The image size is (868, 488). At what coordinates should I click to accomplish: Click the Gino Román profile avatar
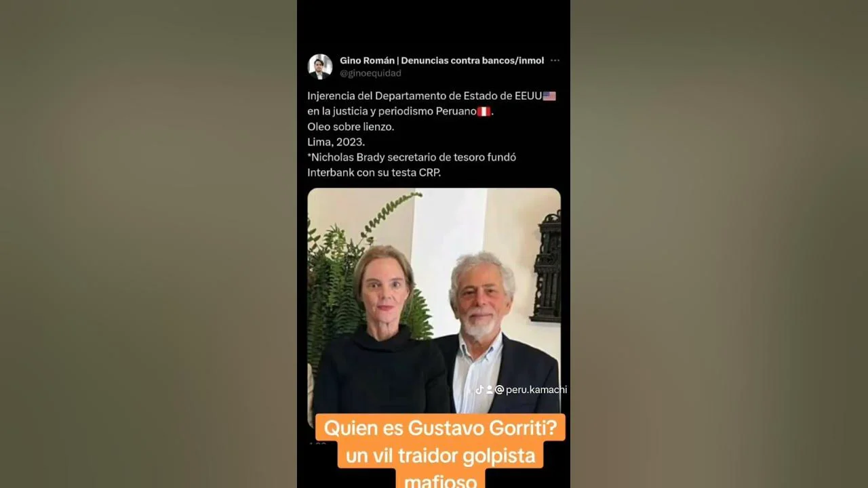click(x=320, y=66)
